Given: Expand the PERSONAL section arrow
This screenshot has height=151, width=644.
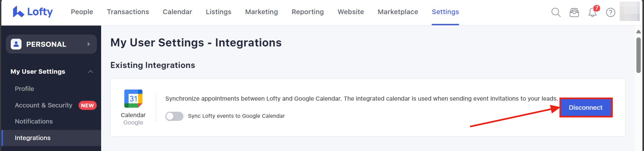Looking at the screenshot, I should click(x=89, y=44).
